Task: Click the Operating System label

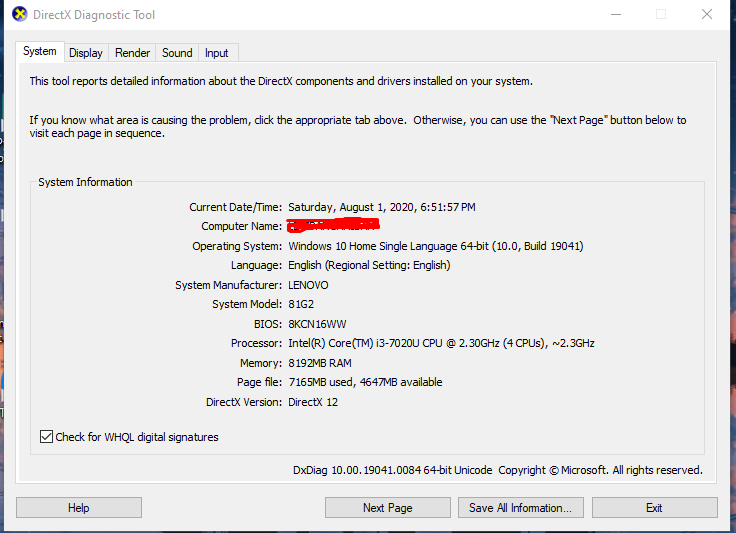Action: [x=237, y=246]
